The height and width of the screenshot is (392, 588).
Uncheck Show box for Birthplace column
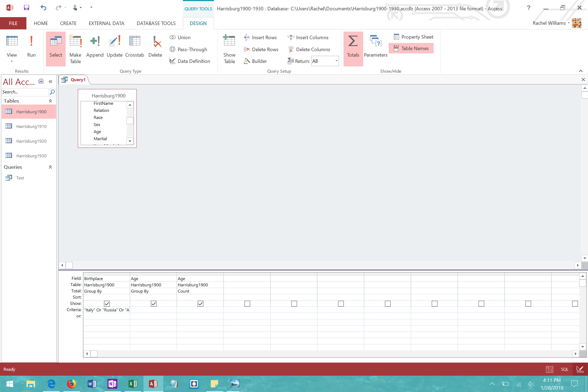coord(107,304)
